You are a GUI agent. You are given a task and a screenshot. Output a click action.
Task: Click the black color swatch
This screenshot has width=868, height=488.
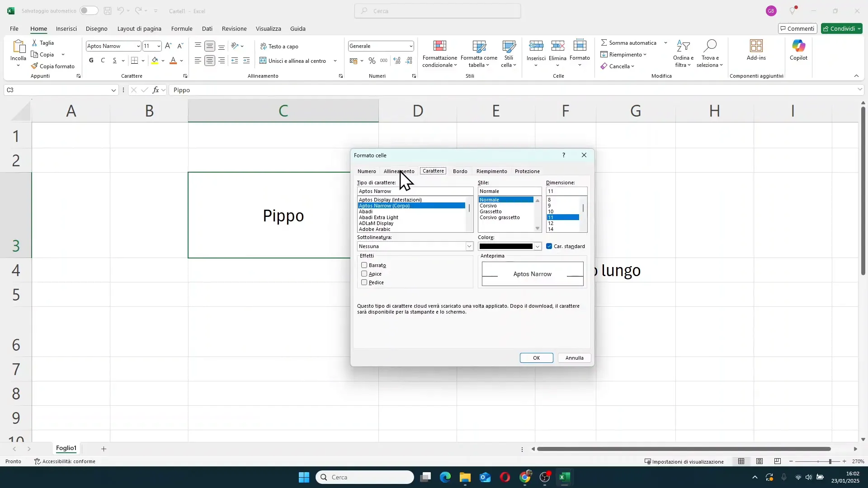506,246
